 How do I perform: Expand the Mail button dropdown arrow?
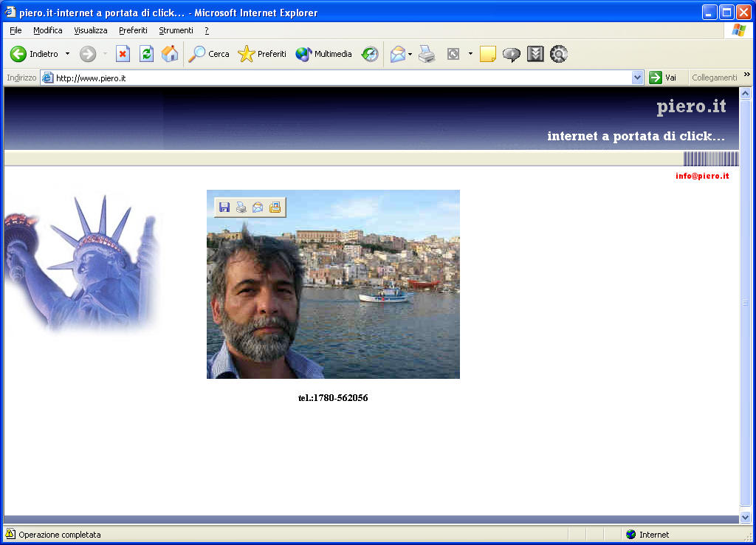point(410,54)
